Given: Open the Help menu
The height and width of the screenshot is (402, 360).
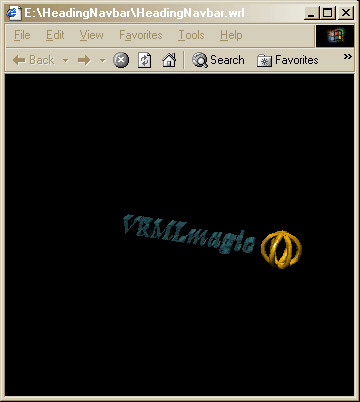Looking at the screenshot, I should (231, 35).
